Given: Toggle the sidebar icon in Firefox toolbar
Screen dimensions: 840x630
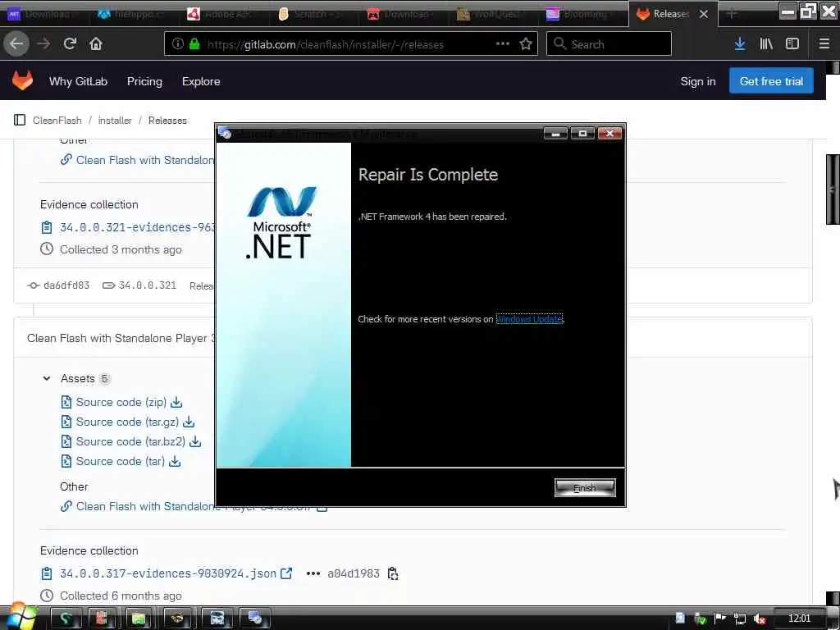Looking at the screenshot, I should click(792, 44).
